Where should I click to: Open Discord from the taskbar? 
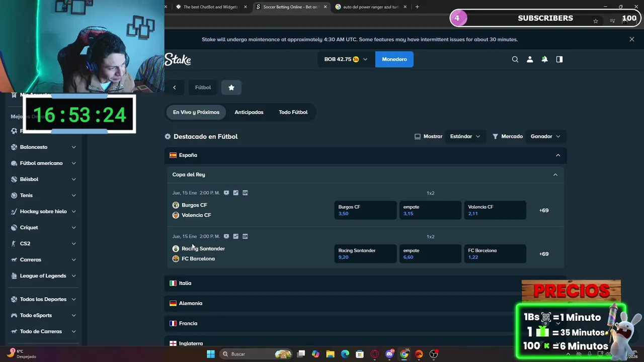(x=389, y=354)
